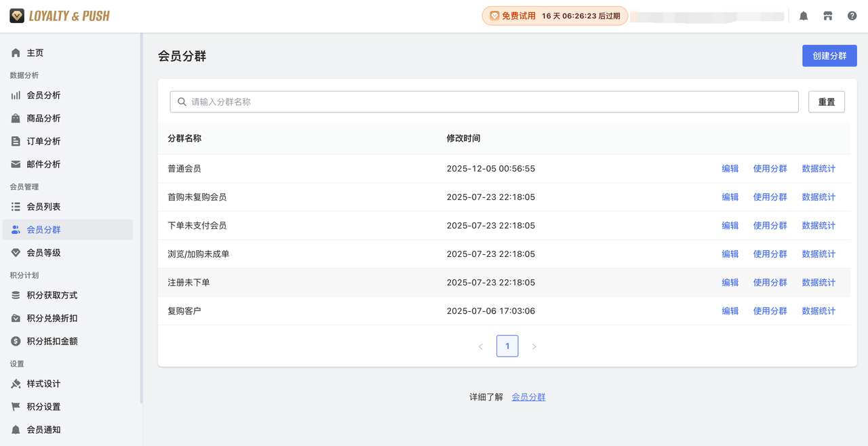Open 数据统计 for 复购客户 row
The image size is (868, 446).
[x=818, y=310]
